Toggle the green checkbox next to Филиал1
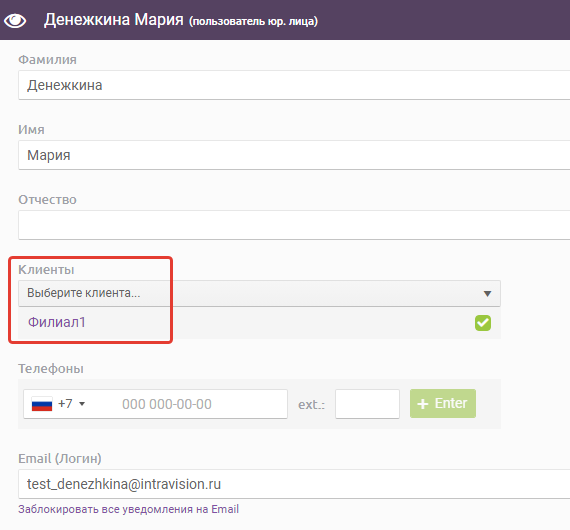570x530 pixels. pos(483,323)
